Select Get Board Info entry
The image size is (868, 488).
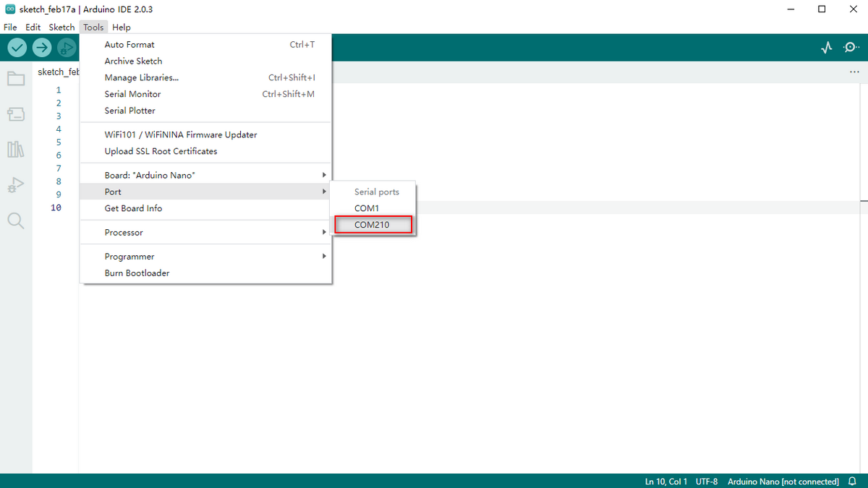[206, 208]
